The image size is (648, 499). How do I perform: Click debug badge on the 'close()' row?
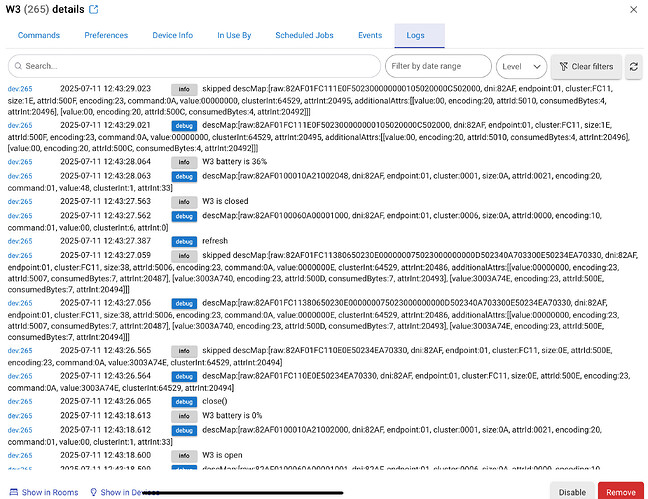(184, 402)
